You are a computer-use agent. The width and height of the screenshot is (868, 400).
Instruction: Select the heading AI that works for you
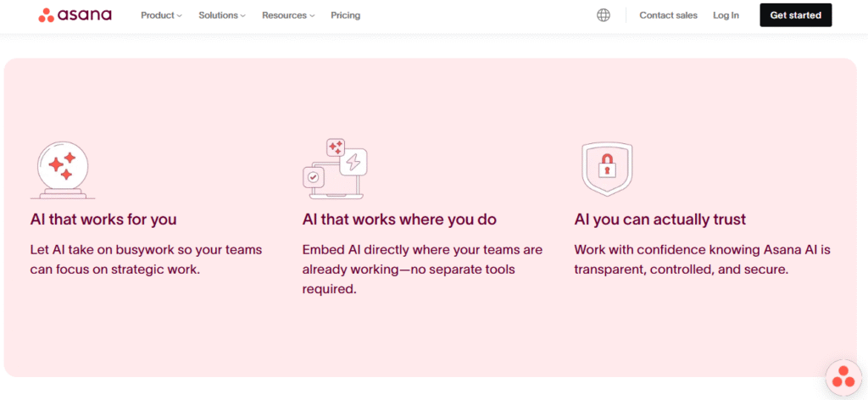coord(103,219)
